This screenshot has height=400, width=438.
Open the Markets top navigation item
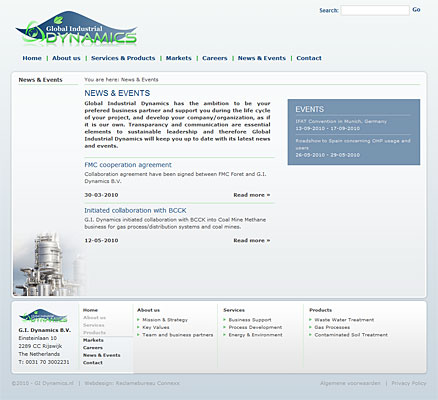click(x=179, y=58)
